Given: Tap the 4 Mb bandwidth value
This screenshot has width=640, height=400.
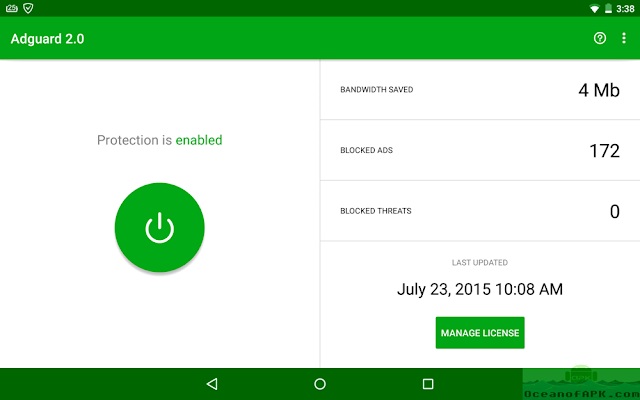Looking at the screenshot, I should (599, 90).
